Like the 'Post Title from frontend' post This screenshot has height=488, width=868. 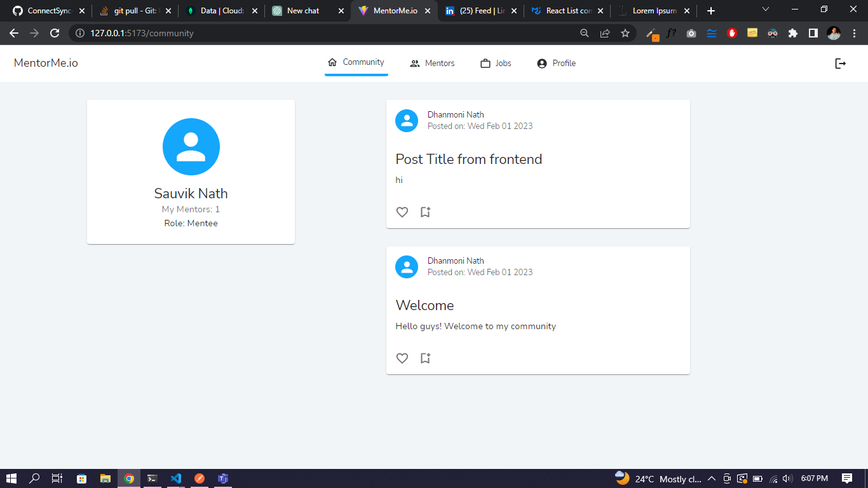point(402,212)
